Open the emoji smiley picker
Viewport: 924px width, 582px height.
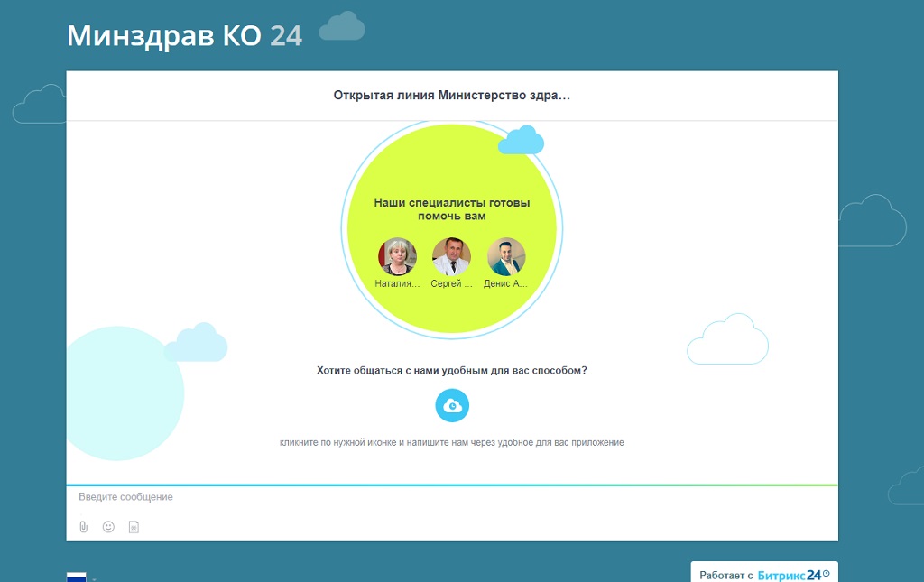coord(108,527)
